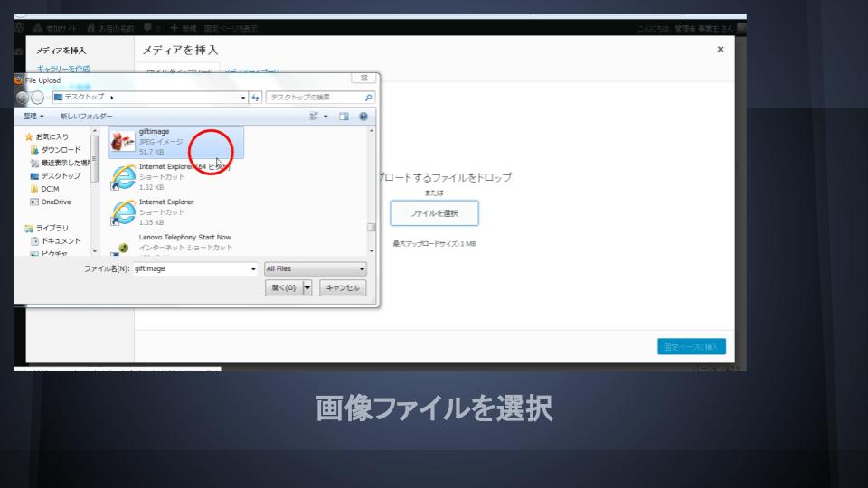The height and width of the screenshot is (488, 868).
Task: Open OneDrive in the navigation pane
Action: pos(55,202)
